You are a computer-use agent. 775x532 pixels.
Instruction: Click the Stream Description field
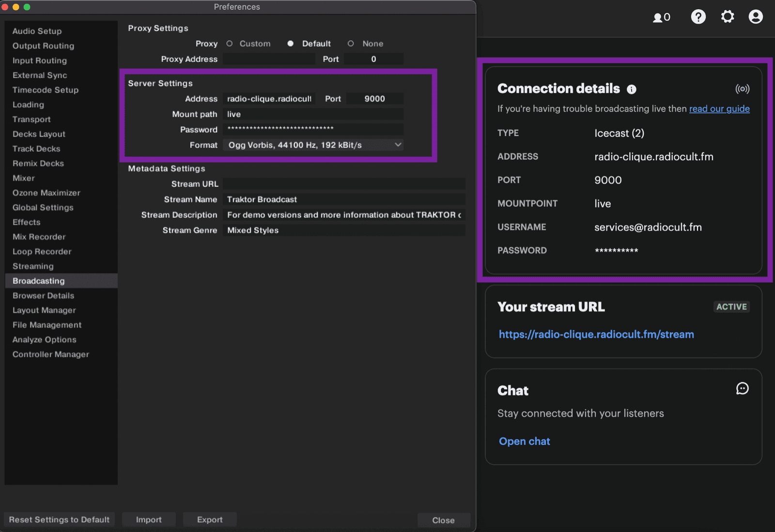[344, 215]
